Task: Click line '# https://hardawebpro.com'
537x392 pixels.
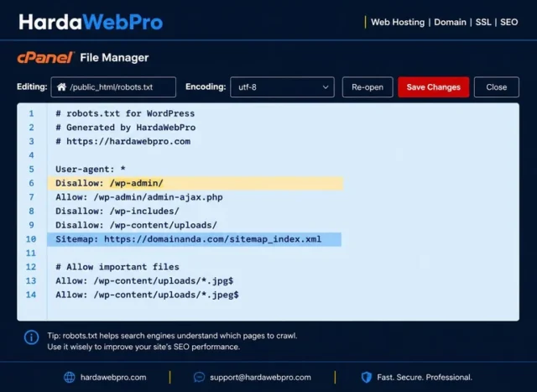Action: point(123,142)
